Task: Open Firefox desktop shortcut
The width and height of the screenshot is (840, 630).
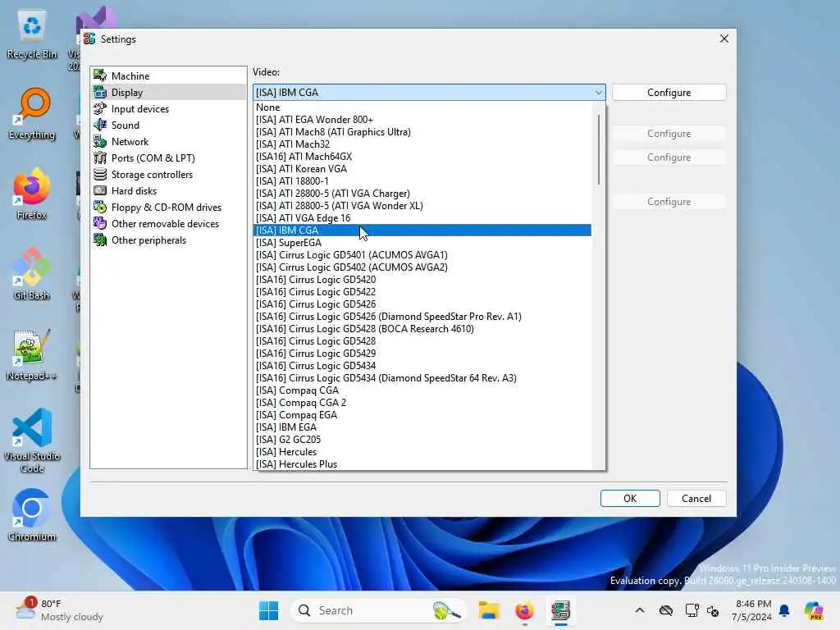Action: tap(32, 194)
